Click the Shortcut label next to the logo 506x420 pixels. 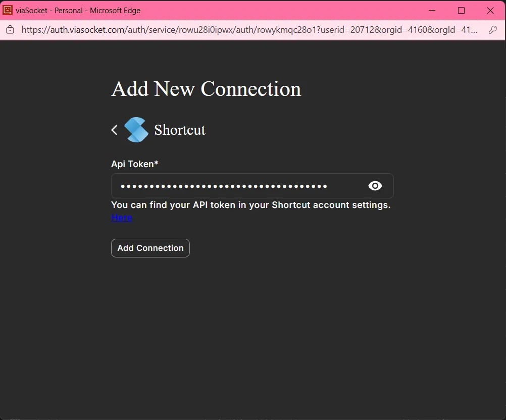180,130
